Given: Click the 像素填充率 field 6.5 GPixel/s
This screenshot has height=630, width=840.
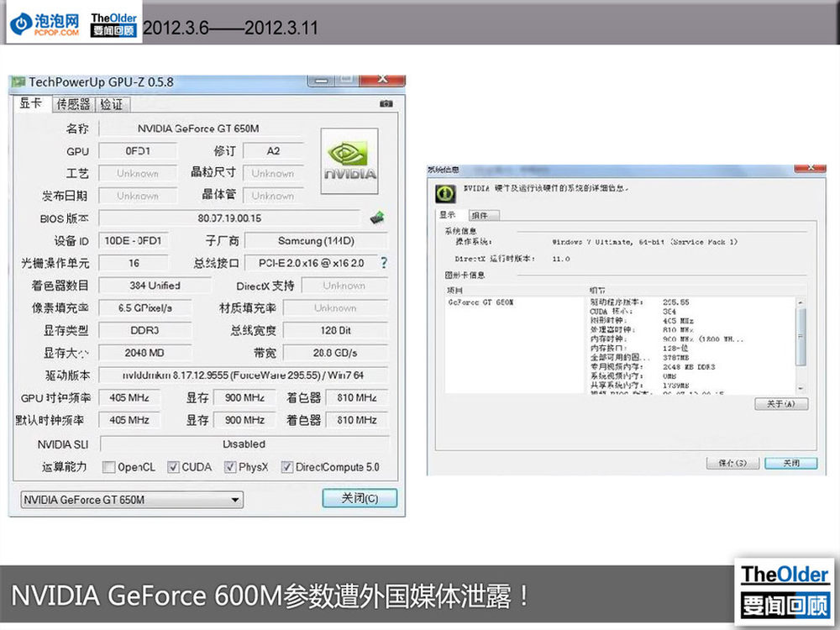Looking at the screenshot, I should (x=145, y=308).
